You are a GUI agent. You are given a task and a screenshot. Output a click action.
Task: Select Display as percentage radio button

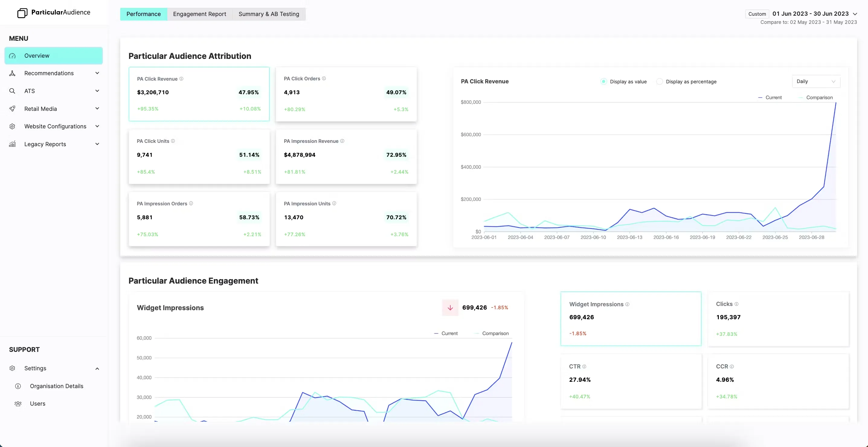[659, 82]
